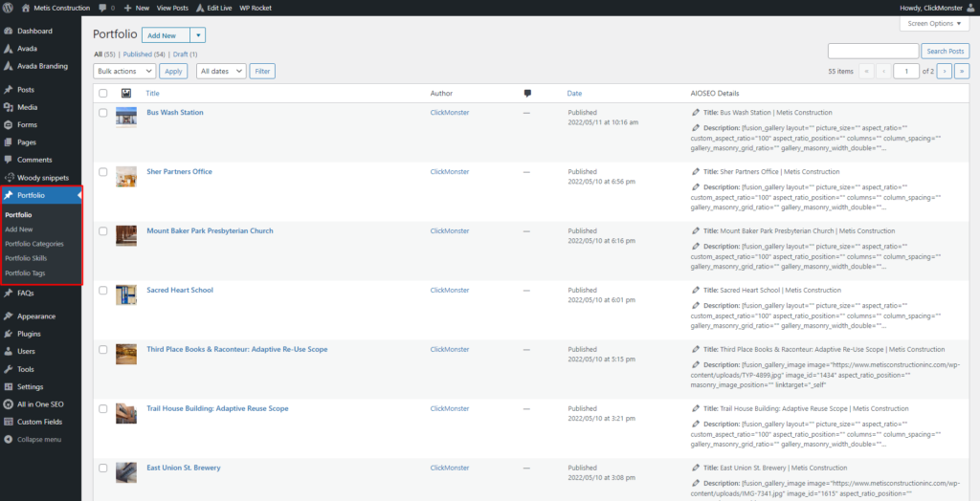Image resolution: width=980 pixels, height=501 pixels.
Task: Check the Sher Partners Office row checkbox
Action: coord(103,172)
